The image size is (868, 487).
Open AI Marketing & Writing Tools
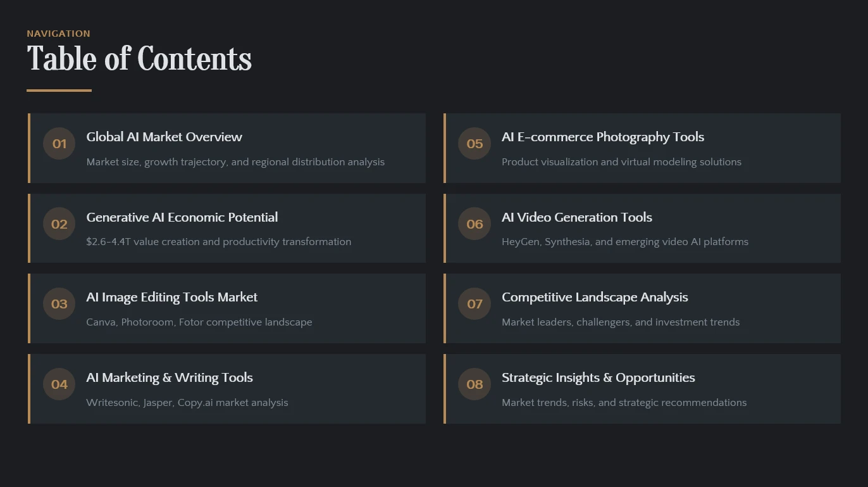pyautogui.click(x=170, y=377)
